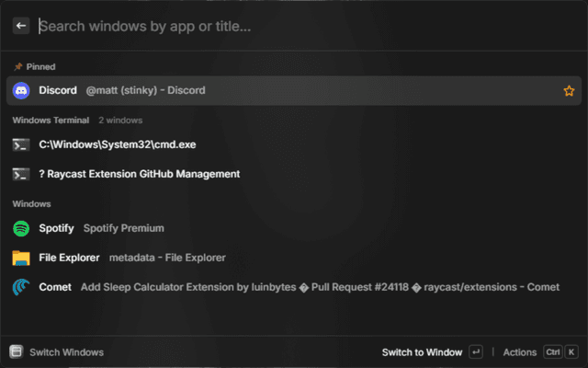Screen dimensions: 588x368
Task: Select the '@matt (stinky) - Discord' window title
Action: point(145,90)
